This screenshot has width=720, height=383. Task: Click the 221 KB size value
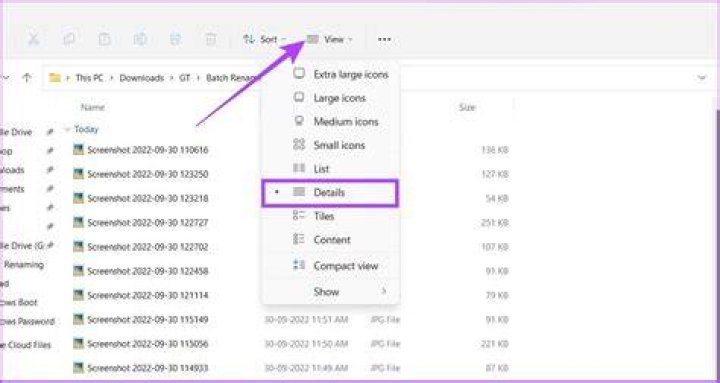tap(495, 344)
